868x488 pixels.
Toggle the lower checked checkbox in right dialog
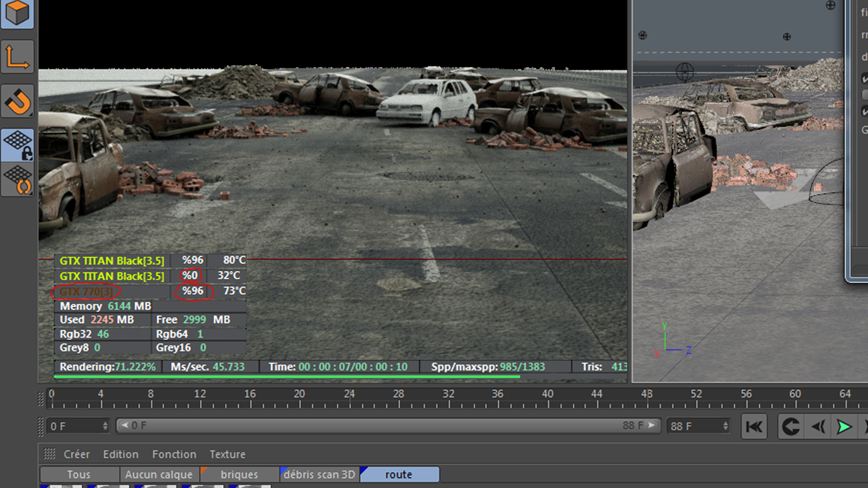pos(864,111)
